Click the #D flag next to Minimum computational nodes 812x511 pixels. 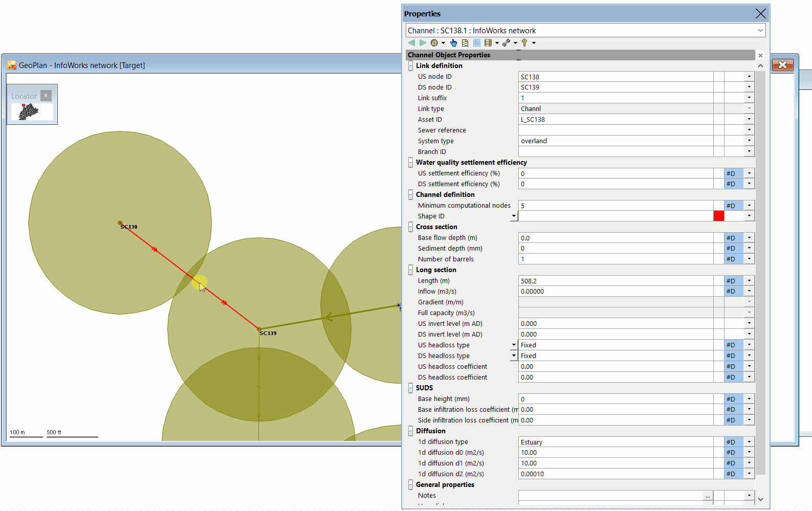coord(731,206)
